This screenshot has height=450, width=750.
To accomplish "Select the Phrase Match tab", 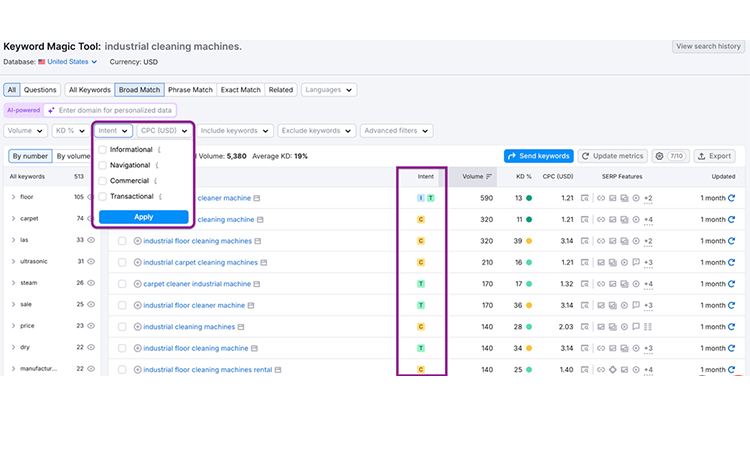I will click(190, 90).
